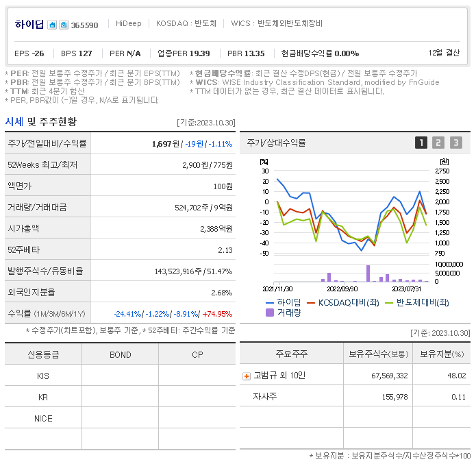The width and height of the screenshot is (476, 464).
Task: Click the 외국인지분율 2.68% value
Action: tap(222, 293)
